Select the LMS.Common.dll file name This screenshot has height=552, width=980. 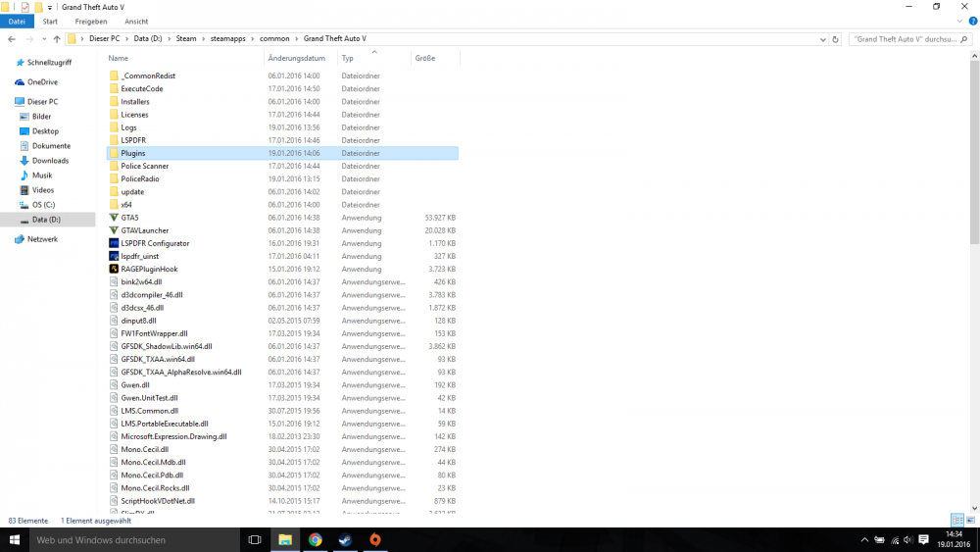149,411
